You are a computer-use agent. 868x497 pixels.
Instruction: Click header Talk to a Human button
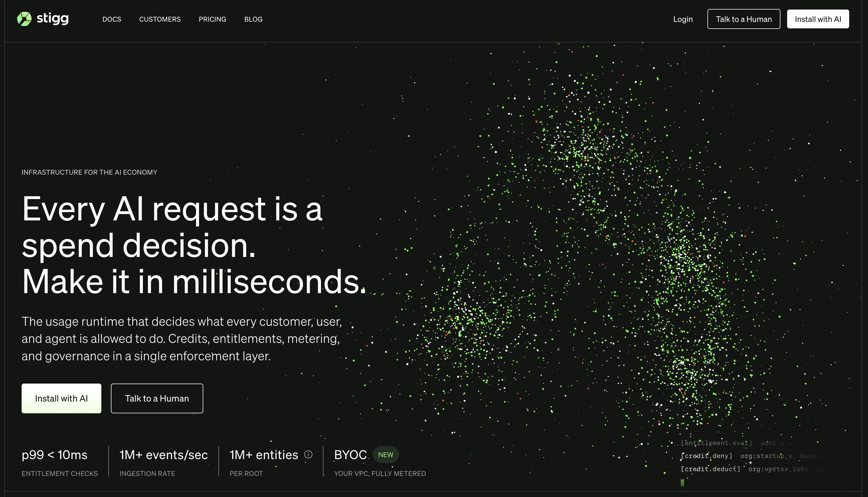pos(743,19)
